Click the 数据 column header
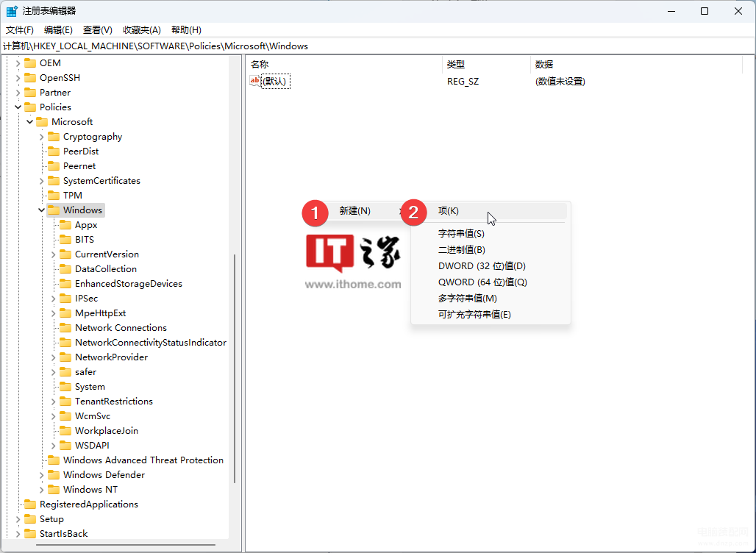Screen dimensions: 756x553 pyautogui.click(x=636, y=64)
